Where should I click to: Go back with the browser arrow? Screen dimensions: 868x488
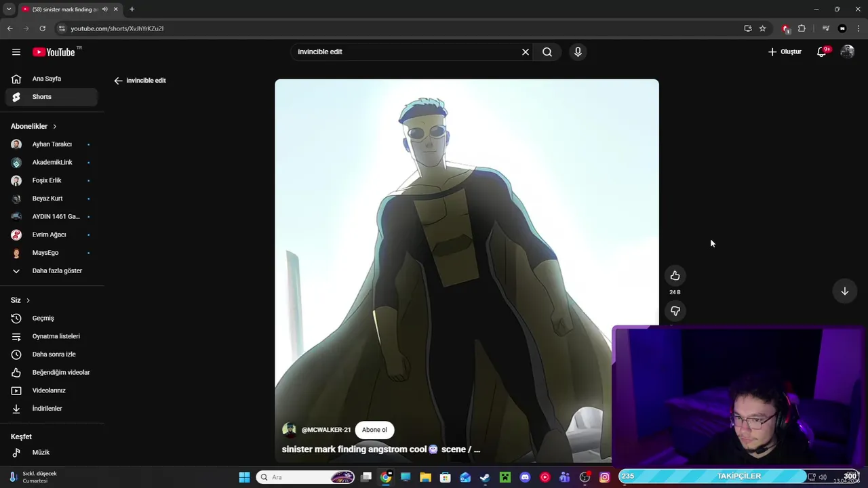[x=9, y=28]
